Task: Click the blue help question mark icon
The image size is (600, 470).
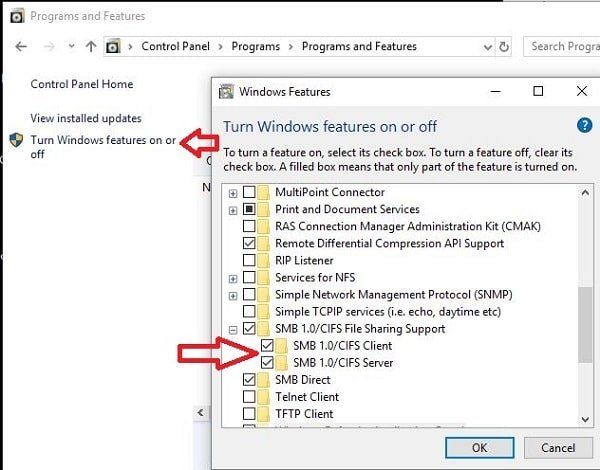Action: tap(585, 126)
